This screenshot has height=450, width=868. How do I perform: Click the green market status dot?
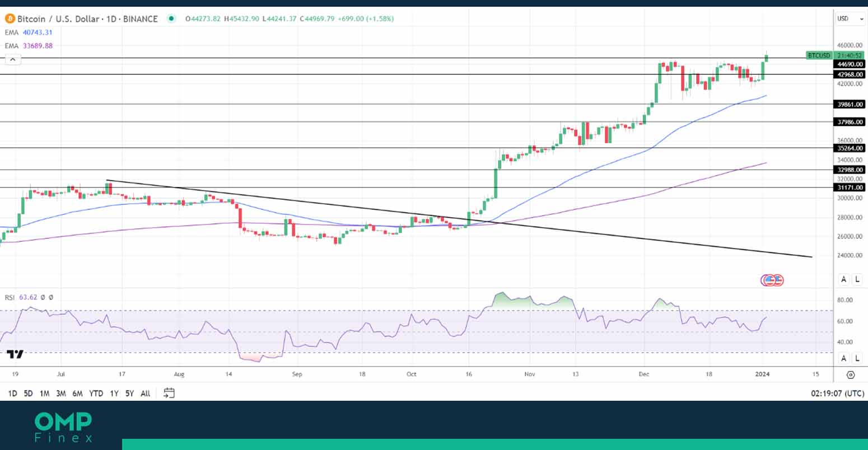171,18
